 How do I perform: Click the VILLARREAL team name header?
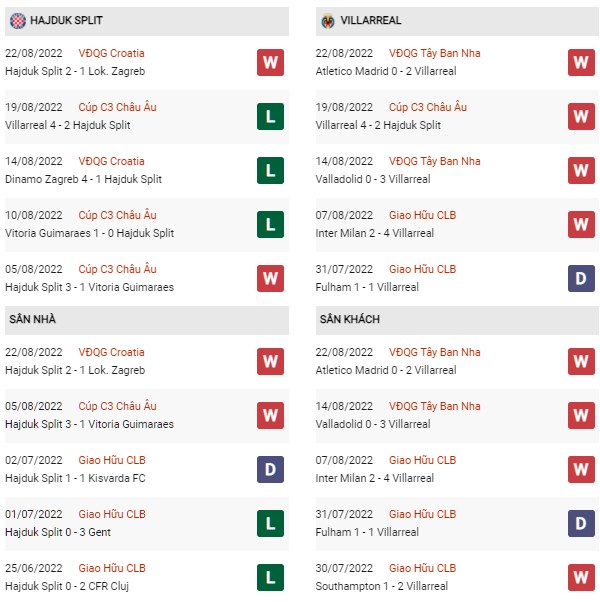(370, 20)
